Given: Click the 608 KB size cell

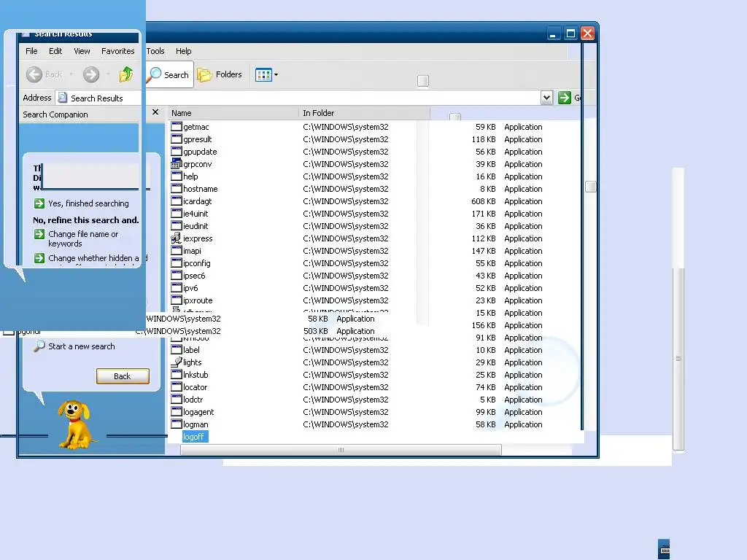Looking at the screenshot, I should point(484,201).
